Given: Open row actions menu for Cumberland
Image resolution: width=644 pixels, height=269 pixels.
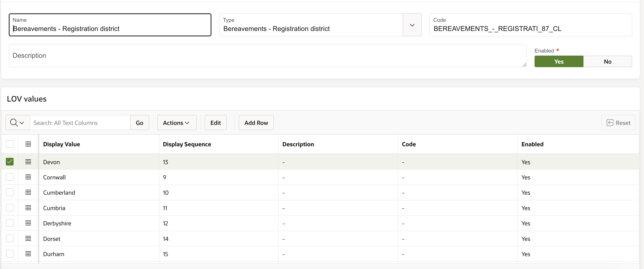Looking at the screenshot, I should coord(28,192).
